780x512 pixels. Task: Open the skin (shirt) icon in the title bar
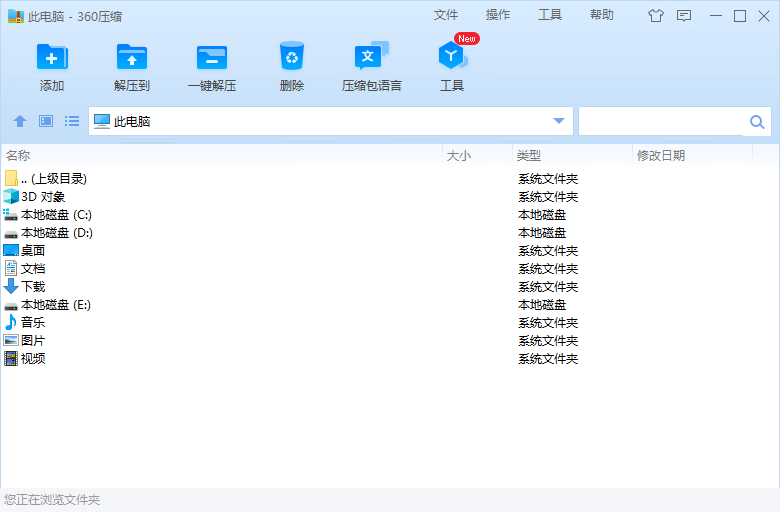coord(656,16)
